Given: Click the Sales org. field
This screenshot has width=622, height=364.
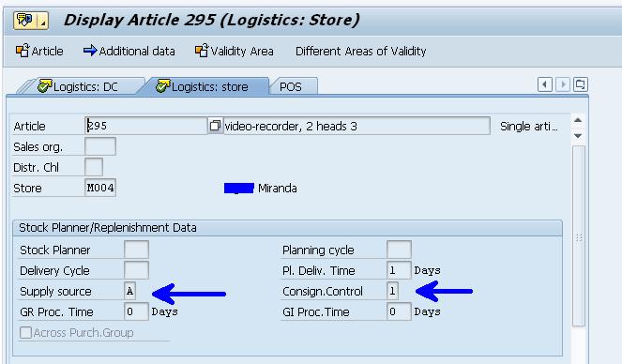Looking at the screenshot, I should pos(100,146).
